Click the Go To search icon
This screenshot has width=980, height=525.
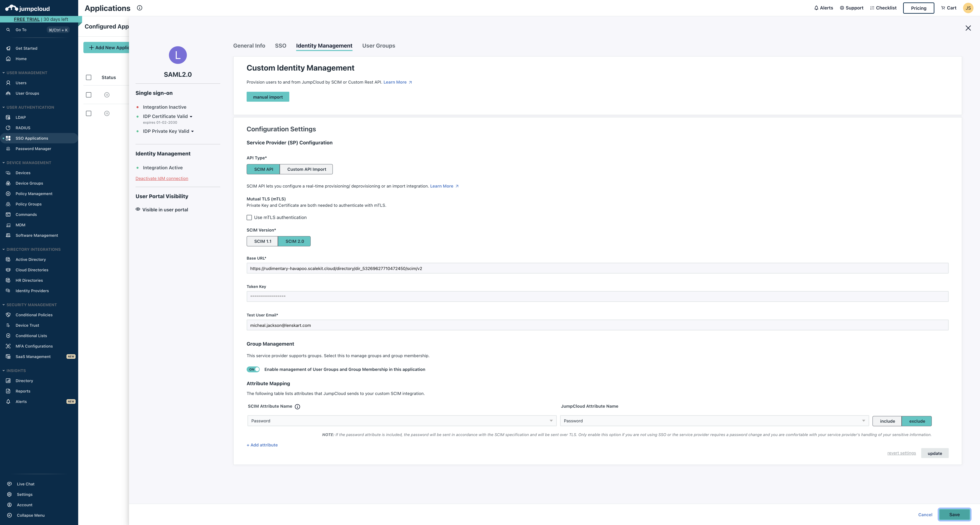tap(8, 30)
